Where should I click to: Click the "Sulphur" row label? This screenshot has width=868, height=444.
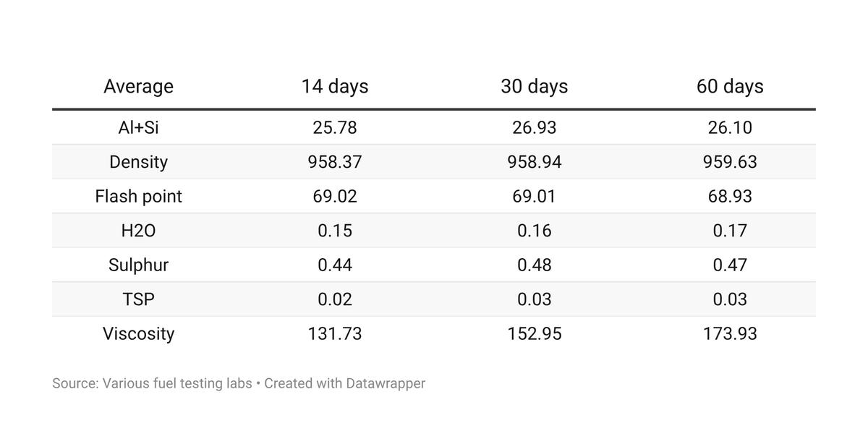138,265
